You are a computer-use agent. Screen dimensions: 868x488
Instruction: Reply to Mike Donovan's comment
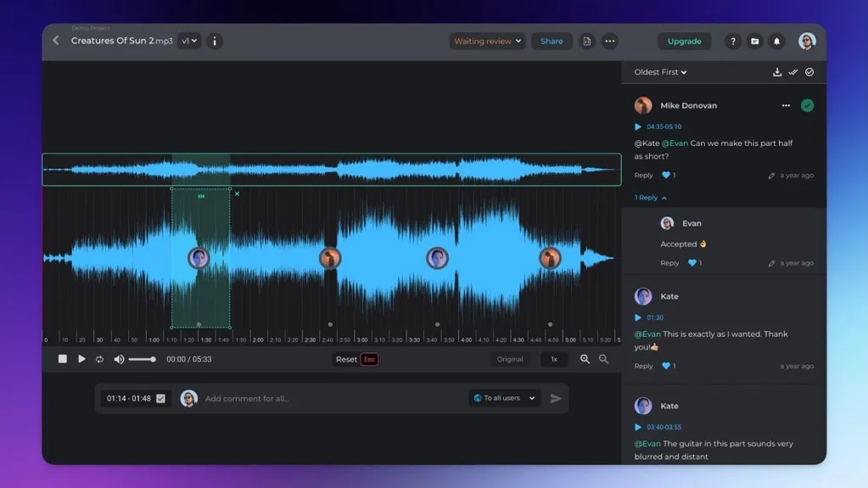tap(644, 175)
